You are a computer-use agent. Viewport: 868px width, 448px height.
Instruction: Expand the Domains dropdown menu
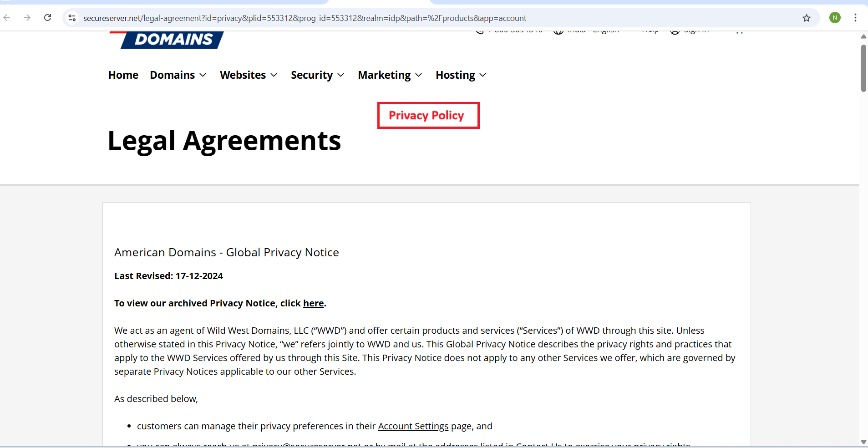(x=178, y=75)
